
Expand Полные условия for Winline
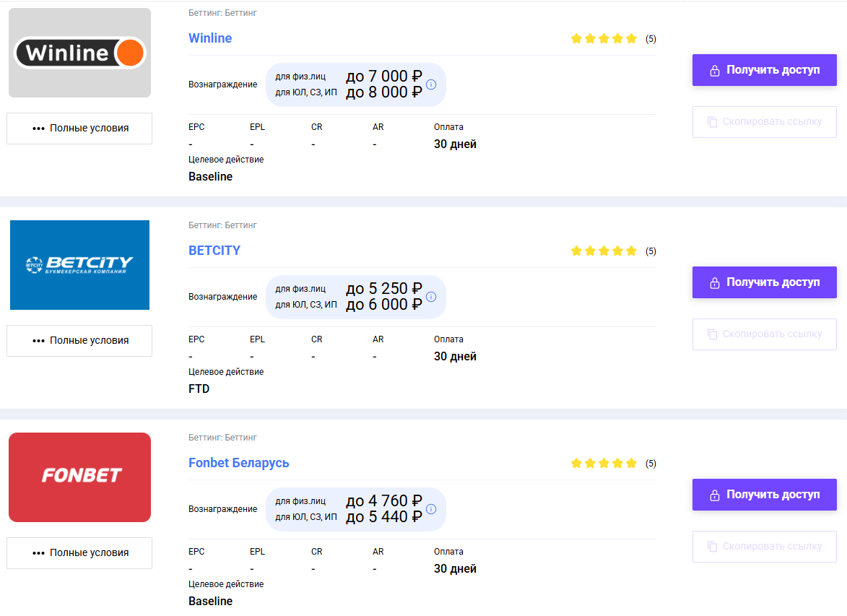point(79,129)
